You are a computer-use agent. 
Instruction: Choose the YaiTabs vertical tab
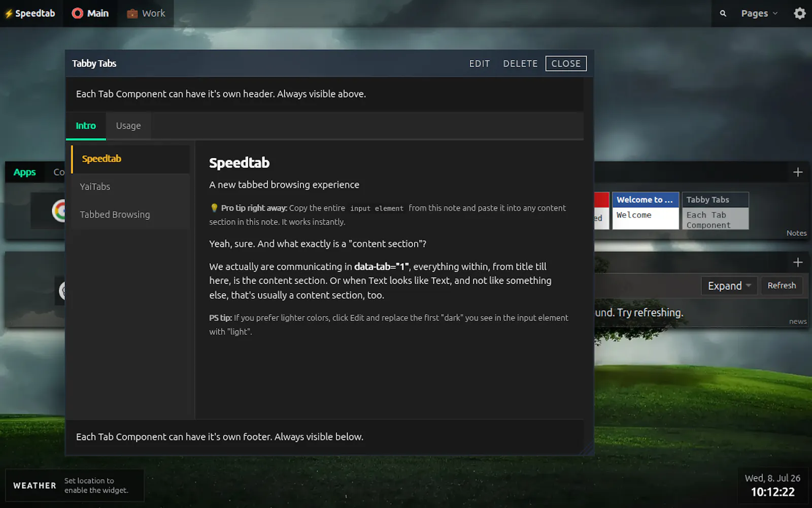[x=130, y=186]
